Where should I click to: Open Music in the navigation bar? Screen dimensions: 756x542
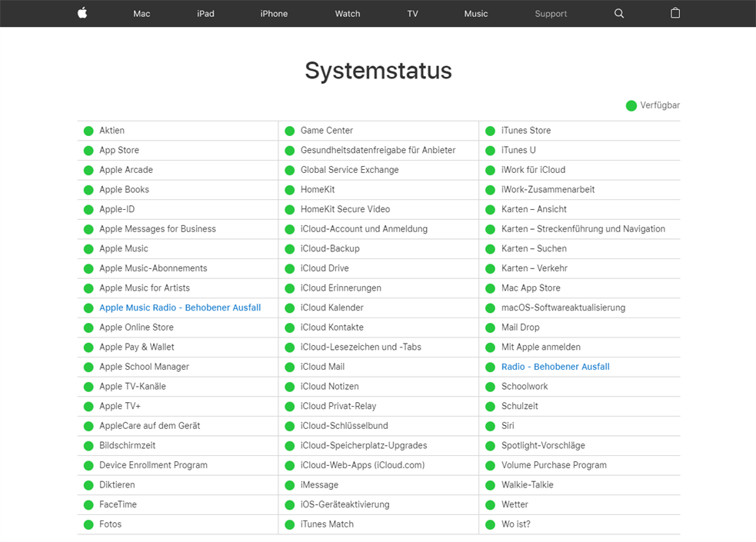pyautogui.click(x=476, y=14)
